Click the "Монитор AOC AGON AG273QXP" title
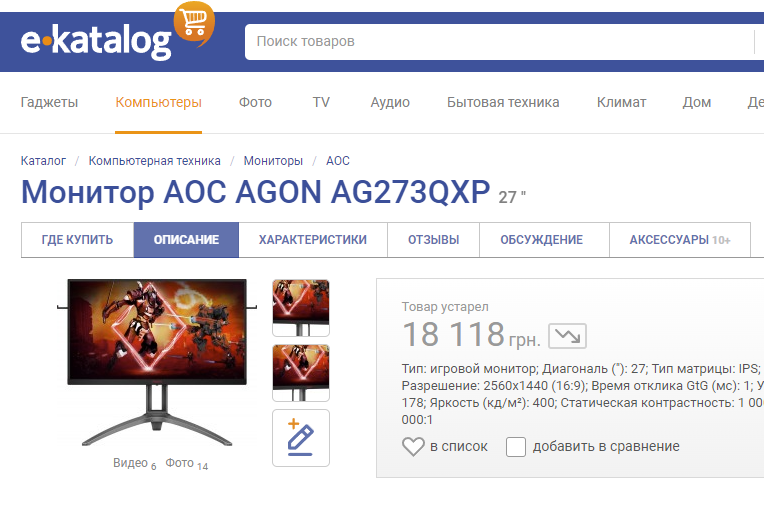This screenshot has height=510, width=764. (x=255, y=192)
